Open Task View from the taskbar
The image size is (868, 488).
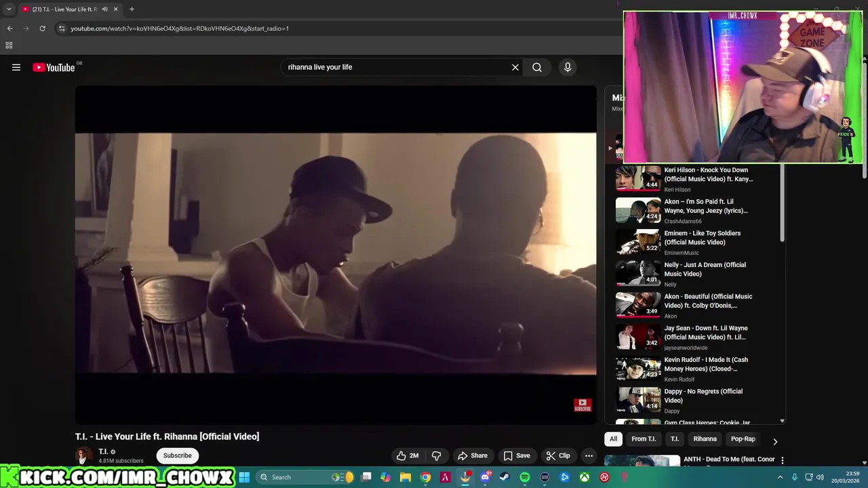point(366,477)
